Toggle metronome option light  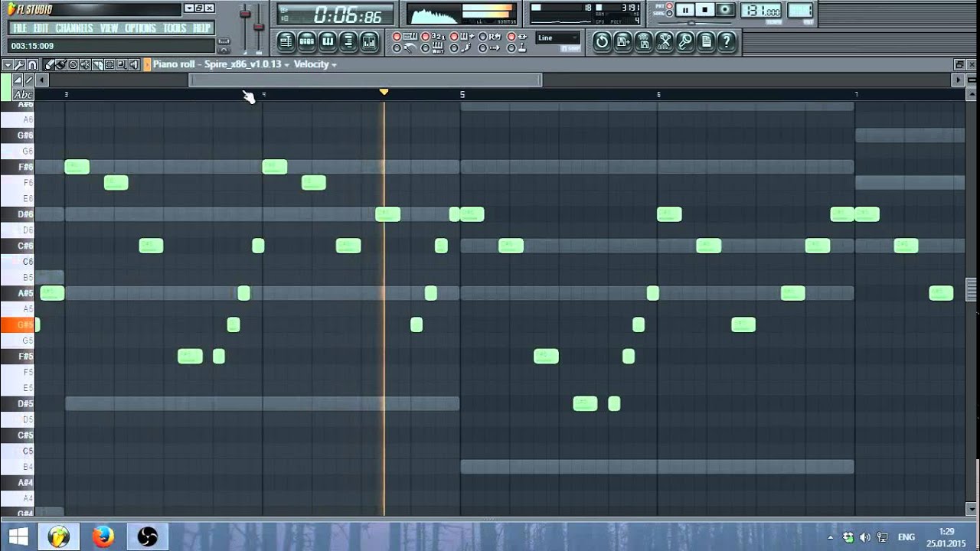click(397, 48)
